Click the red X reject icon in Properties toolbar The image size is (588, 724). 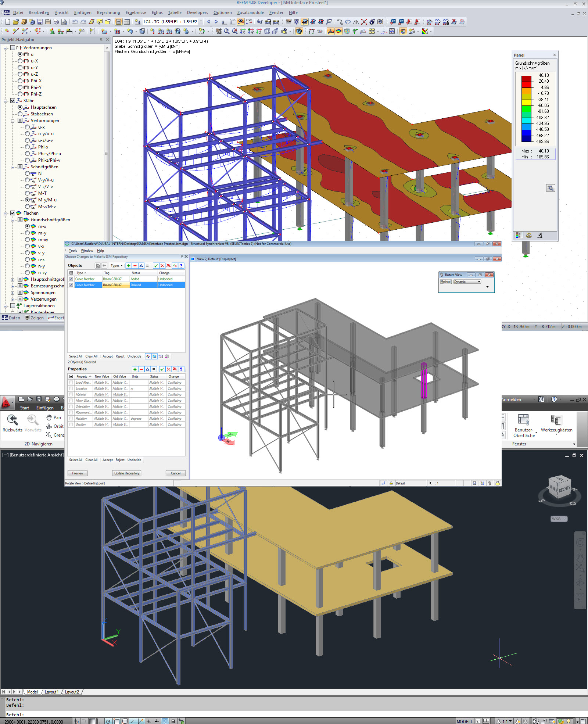169,369
